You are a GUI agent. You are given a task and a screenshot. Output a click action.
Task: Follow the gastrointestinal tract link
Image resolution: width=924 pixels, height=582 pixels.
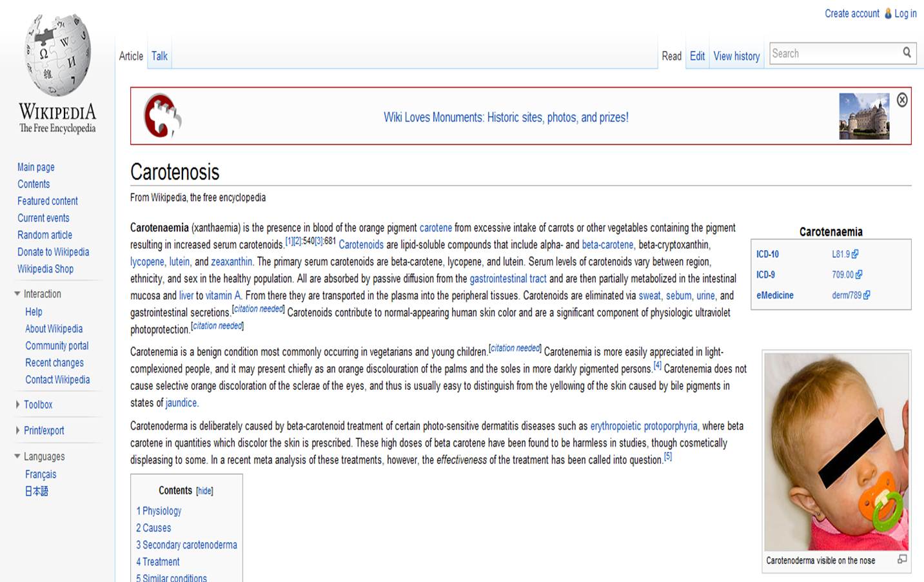508,278
